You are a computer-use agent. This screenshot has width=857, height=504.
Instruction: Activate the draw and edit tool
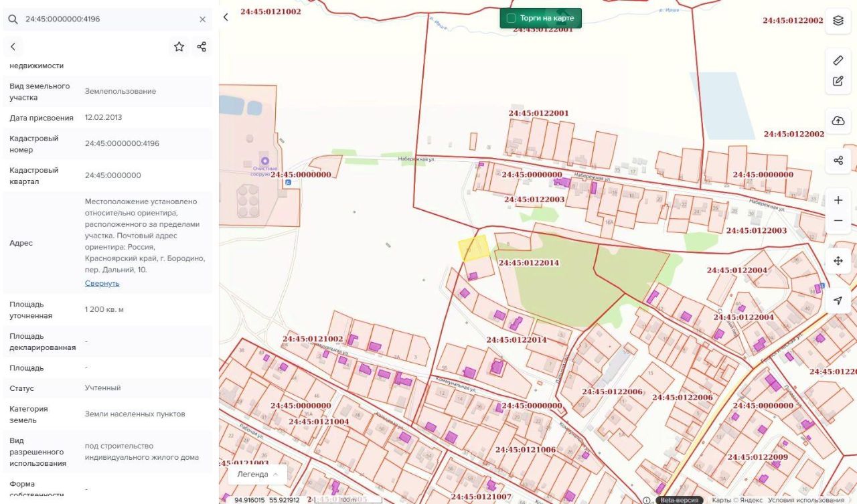pos(838,81)
